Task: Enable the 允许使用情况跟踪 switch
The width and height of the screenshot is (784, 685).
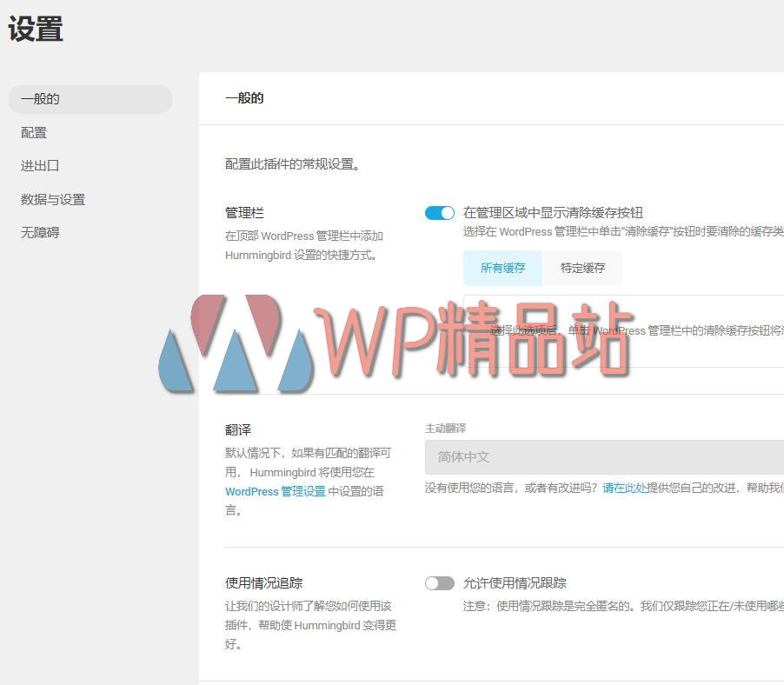Action: point(439,582)
